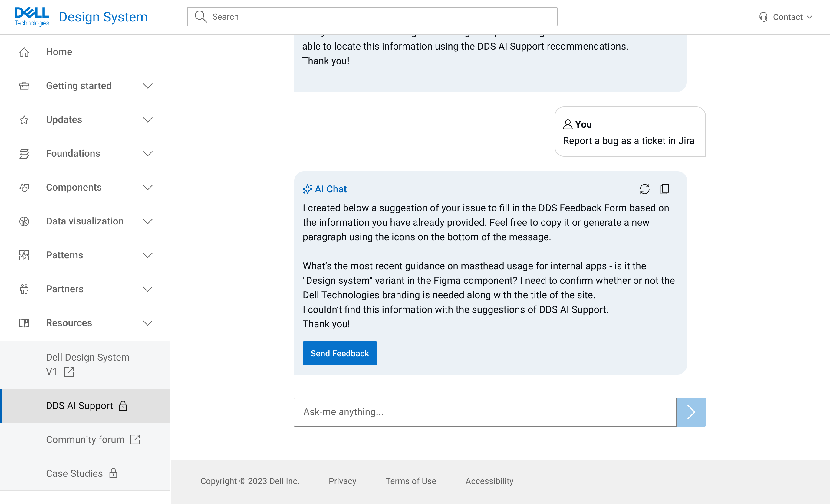Click the regenerate response icon
The height and width of the screenshot is (504, 830).
click(x=644, y=189)
